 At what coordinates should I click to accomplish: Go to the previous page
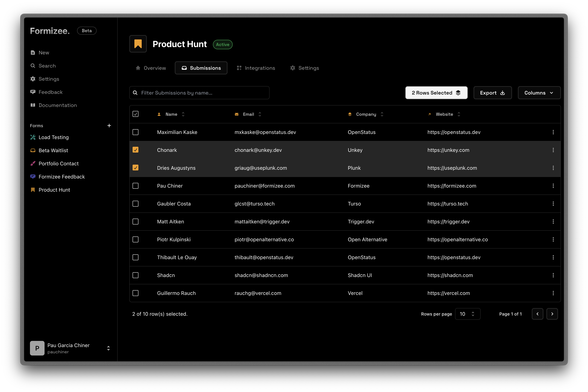[537, 314]
